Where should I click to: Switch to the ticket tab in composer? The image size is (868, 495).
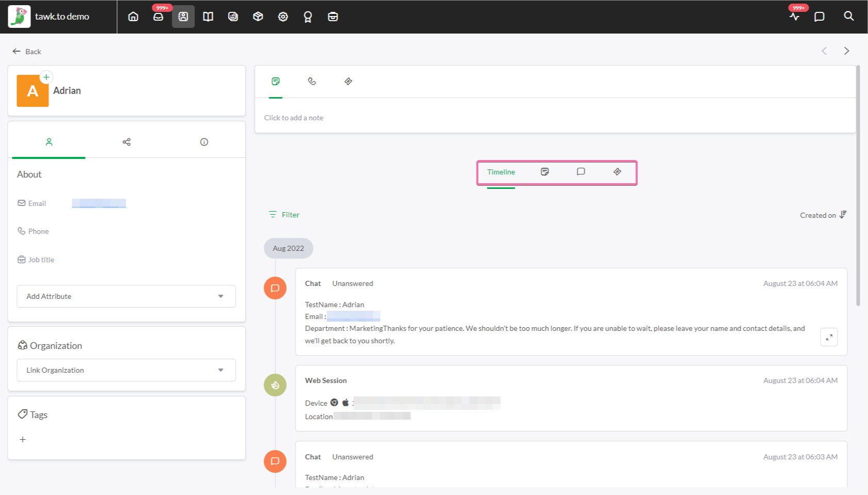click(348, 82)
